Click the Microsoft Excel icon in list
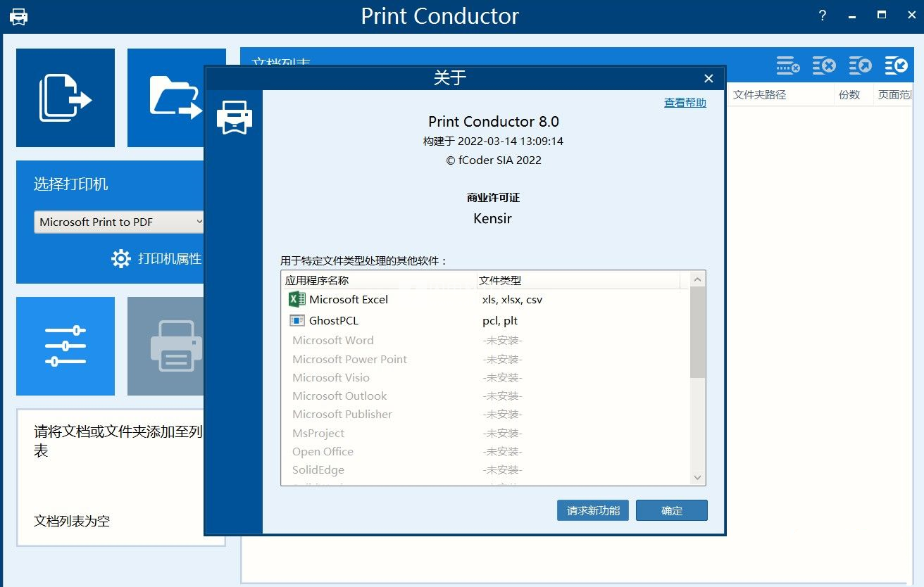 click(296, 299)
